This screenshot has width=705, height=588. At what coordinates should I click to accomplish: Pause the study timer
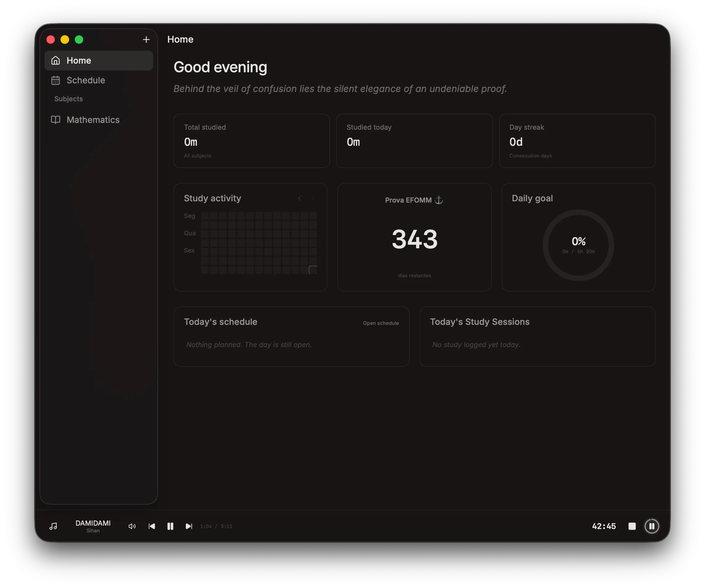[x=652, y=526]
